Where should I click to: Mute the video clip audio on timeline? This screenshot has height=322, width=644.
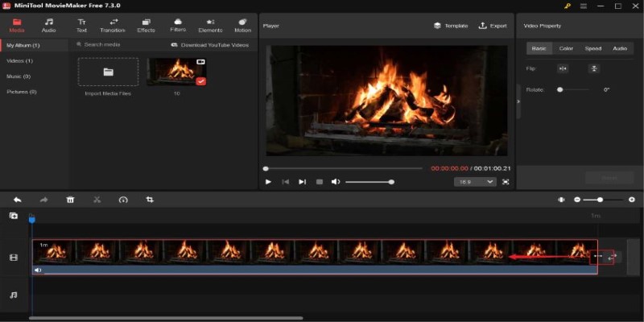pos(38,270)
